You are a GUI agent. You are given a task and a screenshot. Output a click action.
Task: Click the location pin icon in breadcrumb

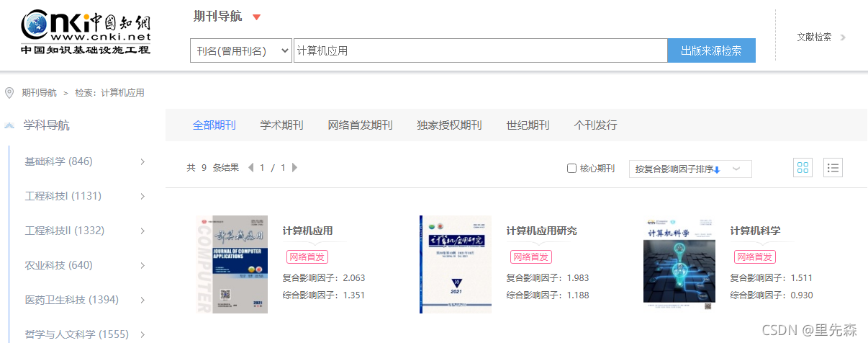point(9,93)
